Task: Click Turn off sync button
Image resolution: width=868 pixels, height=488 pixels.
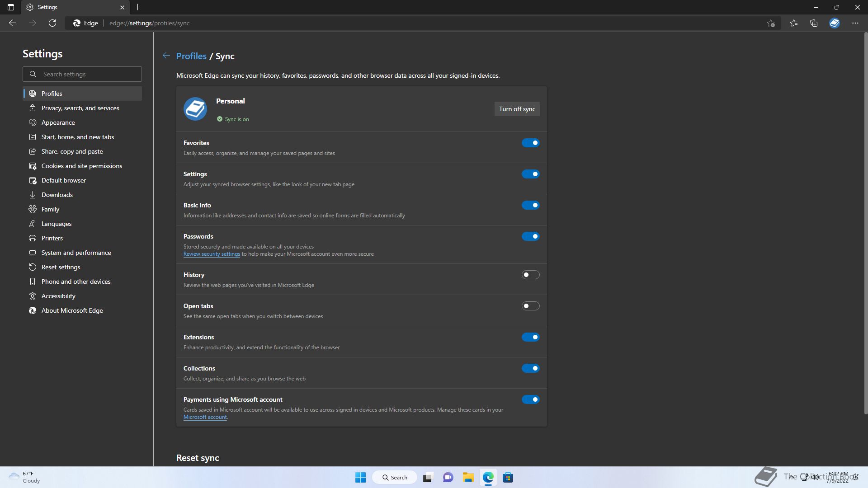Action: pyautogui.click(x=517, y=109)
